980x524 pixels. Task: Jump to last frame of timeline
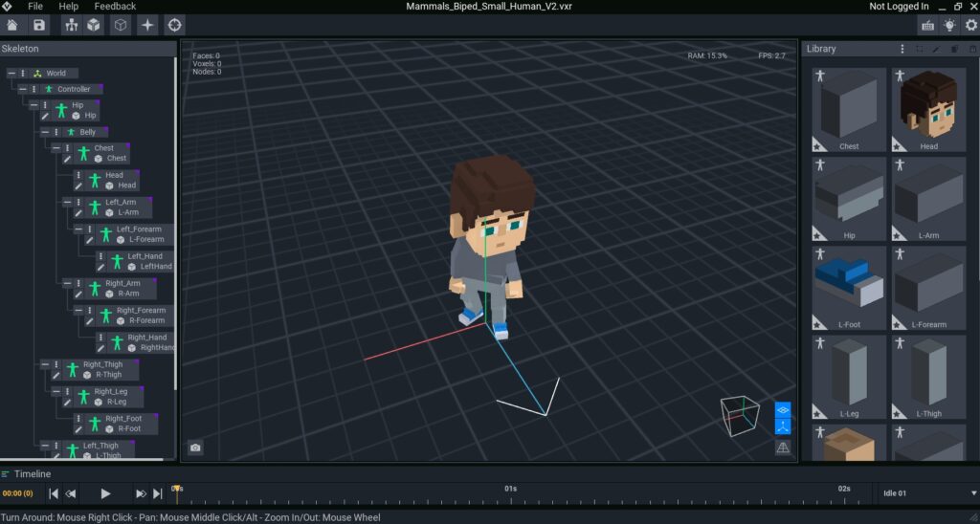[158, 494]
